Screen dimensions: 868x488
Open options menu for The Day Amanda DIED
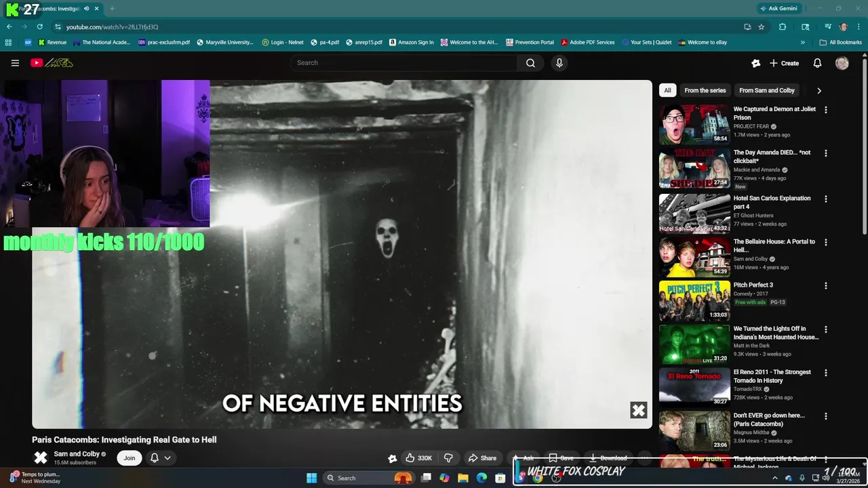point(825,153)
